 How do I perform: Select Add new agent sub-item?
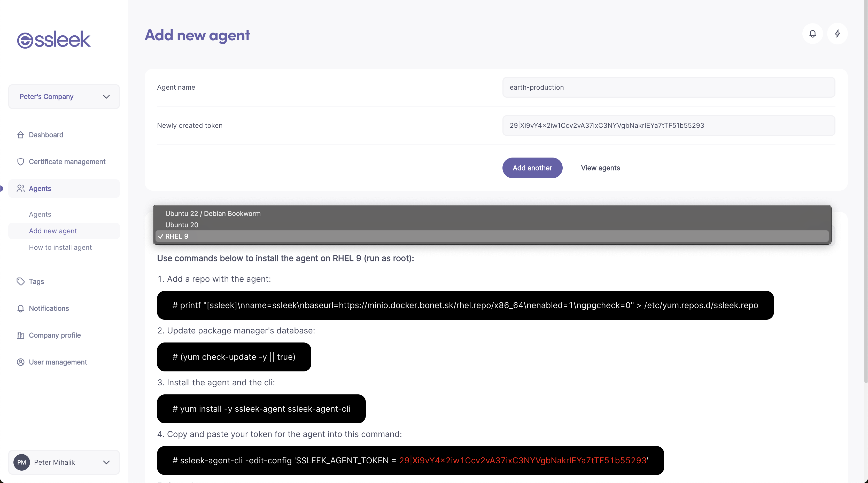click(64, 231)
